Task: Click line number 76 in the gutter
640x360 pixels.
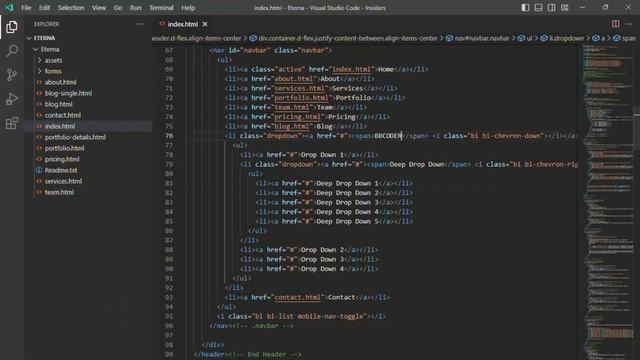Action: [169, 136]
